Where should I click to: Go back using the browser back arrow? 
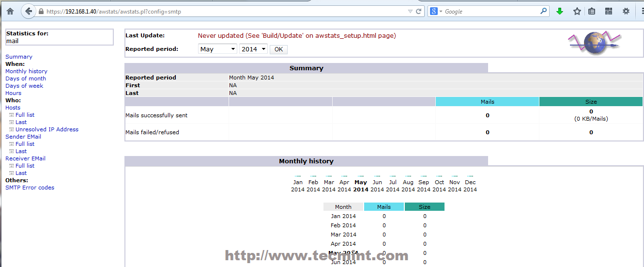pyautogui.click(x=29, y=11)
